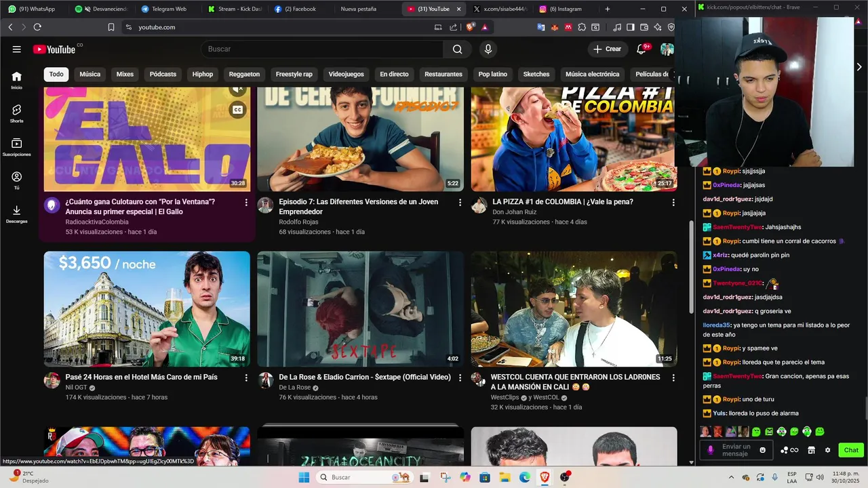Open Kick chat settings gear
Screen dimensions: 868x488
tap(827, 450)
